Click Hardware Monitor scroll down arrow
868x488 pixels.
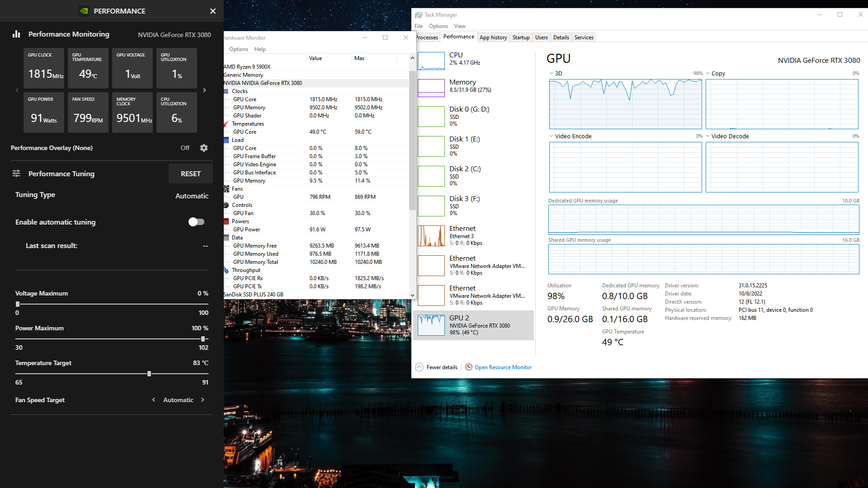click(x=412, y=295)
